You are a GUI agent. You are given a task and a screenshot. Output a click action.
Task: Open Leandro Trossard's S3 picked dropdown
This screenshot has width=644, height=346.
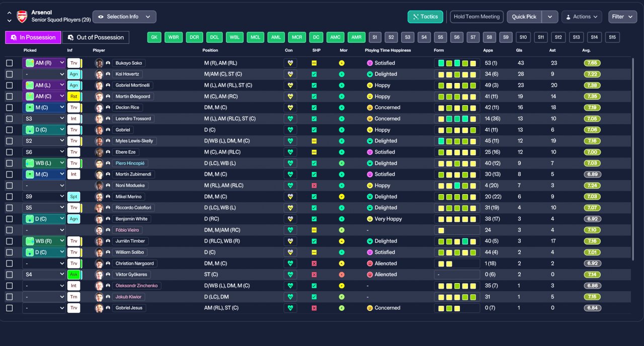[x=44, y=119]
